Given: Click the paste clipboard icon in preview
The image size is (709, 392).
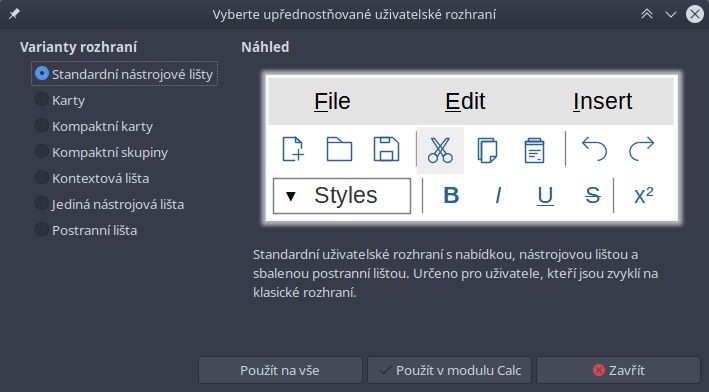Looking at the screenshot, I should click(x=534, y=150).
